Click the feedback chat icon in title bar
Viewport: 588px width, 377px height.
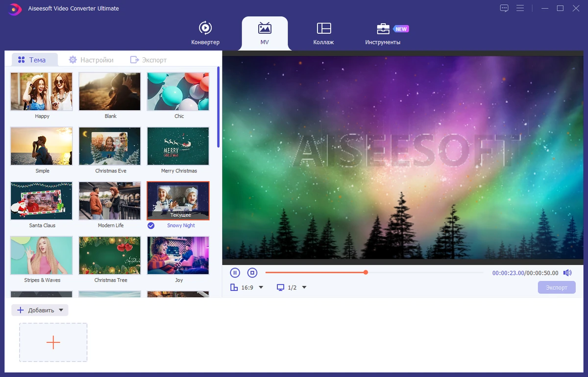(504, 8)
